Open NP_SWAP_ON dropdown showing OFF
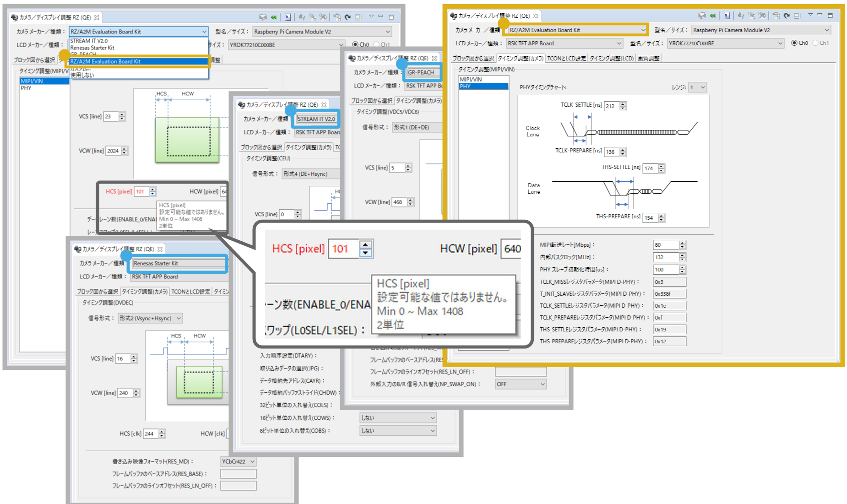This screenshot has height=504, width=847. click(x=521, y=384)
